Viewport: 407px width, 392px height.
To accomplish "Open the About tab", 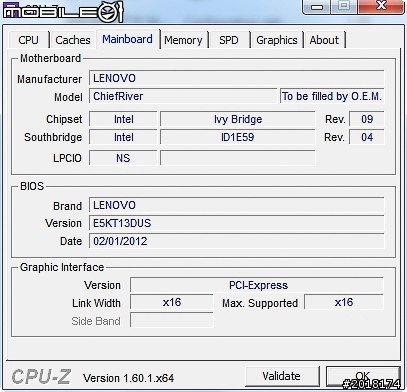I will [324, 40].
